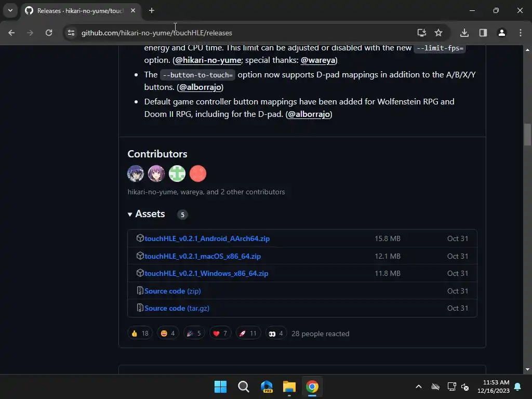Open File Explorer from the taskbar
532x399 pixels.
click(289, 387)
